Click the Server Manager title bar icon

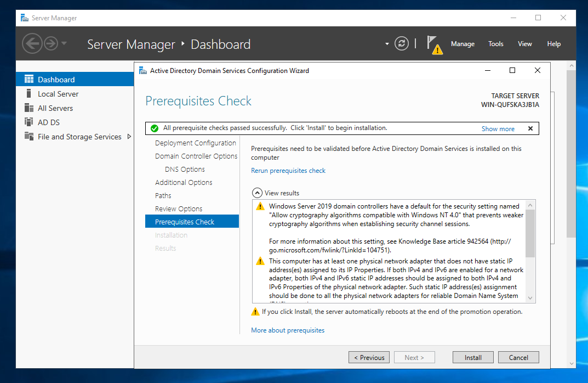[x=24, y=18]
